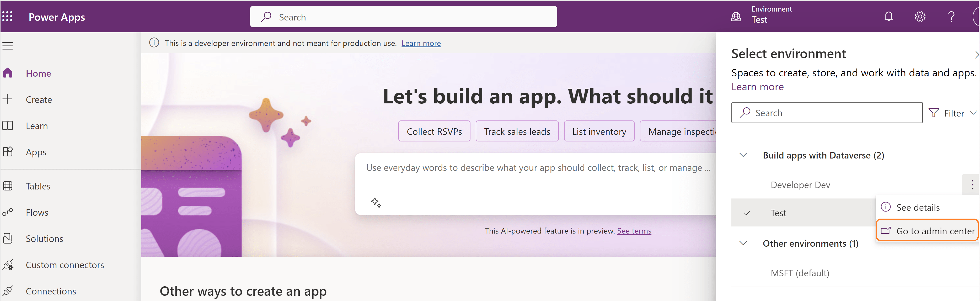Open the Settings gear icon
980x301 pixels.
pyautogui.click(x=920, y=16)
